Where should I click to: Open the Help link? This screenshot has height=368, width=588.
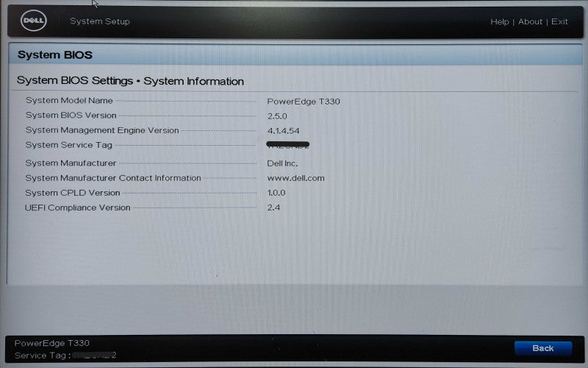click(500, 22)
